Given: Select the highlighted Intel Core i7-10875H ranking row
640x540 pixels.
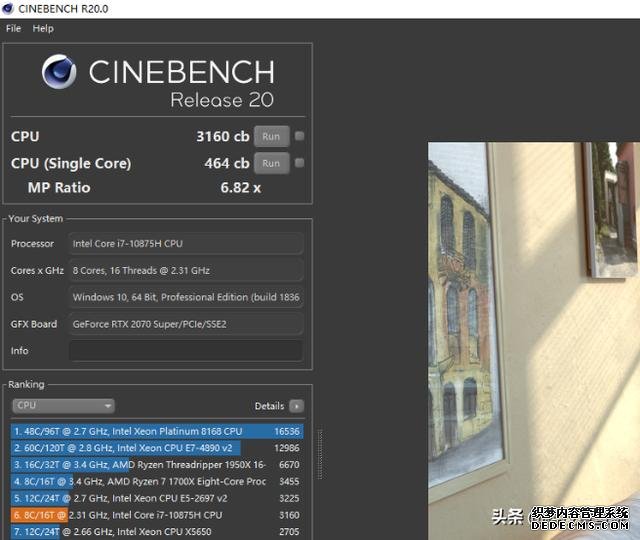Looking at the screenshot, I should [x=157, y=515].
